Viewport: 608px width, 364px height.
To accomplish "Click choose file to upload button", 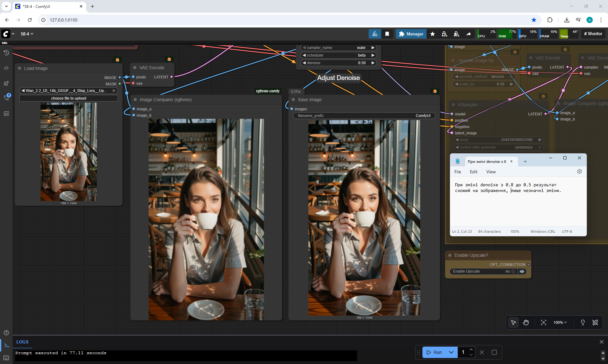I will (x=68, y=98).
